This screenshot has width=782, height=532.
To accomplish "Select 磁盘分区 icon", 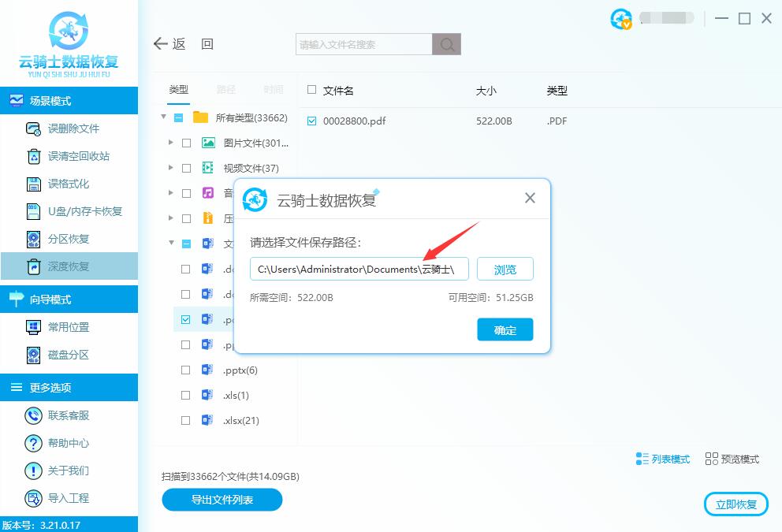I will point(33,355).
